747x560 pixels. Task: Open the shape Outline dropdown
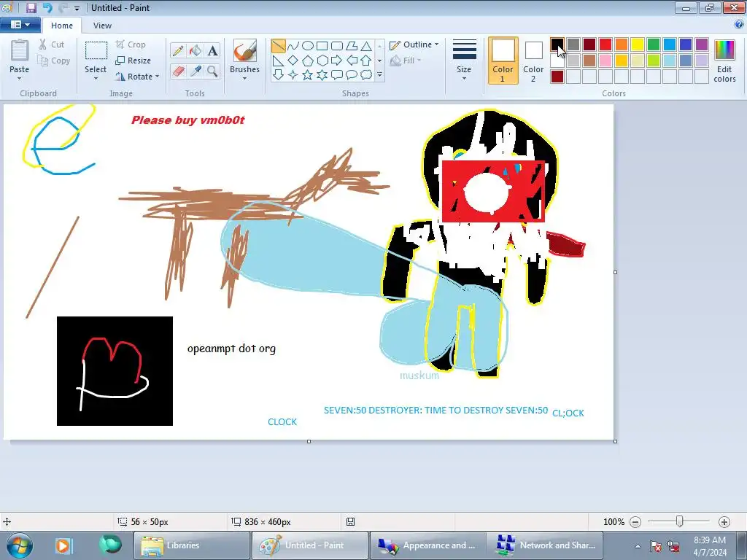pos(414,44)
